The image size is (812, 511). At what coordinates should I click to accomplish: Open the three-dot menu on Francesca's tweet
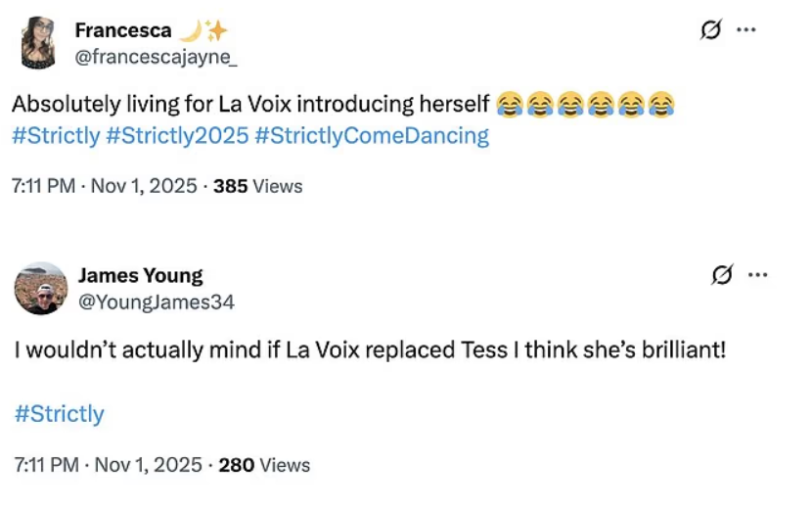click(x=746, y=30)
